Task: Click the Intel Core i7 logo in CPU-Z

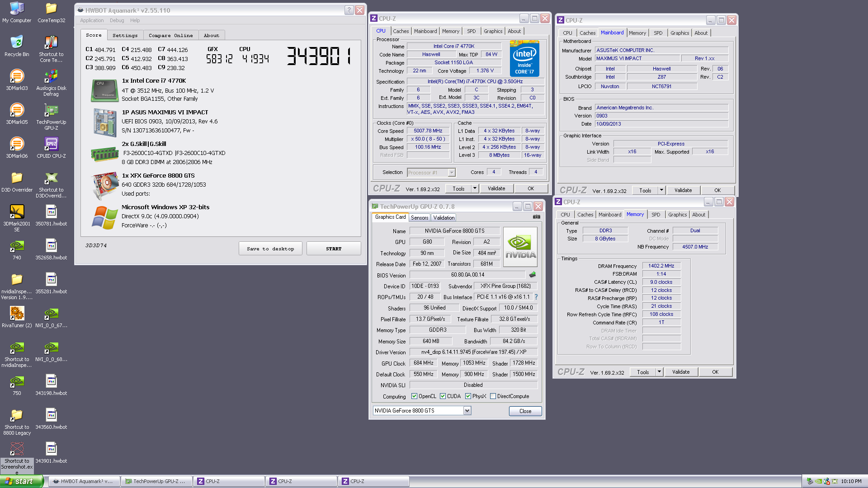Action: (x=524, y=58)
